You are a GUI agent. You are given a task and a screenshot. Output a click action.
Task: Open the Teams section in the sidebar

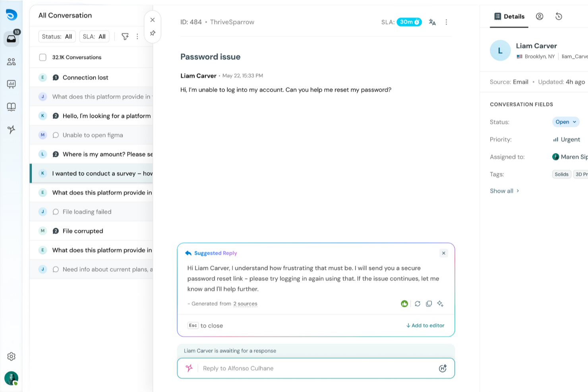tap(12, 62)
